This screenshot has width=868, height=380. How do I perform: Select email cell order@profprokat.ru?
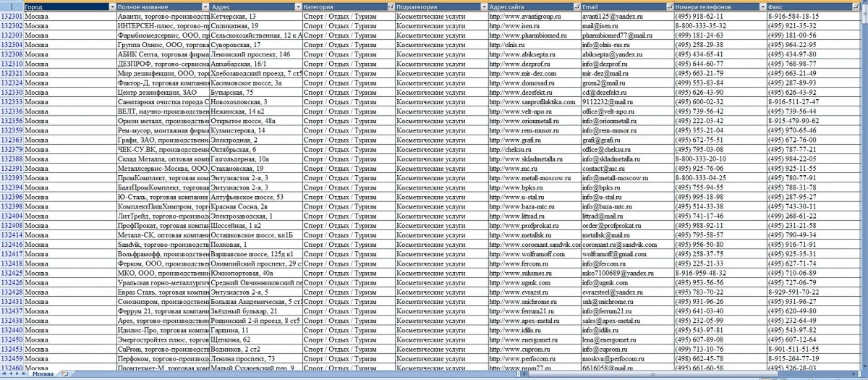tap(627, 226)
